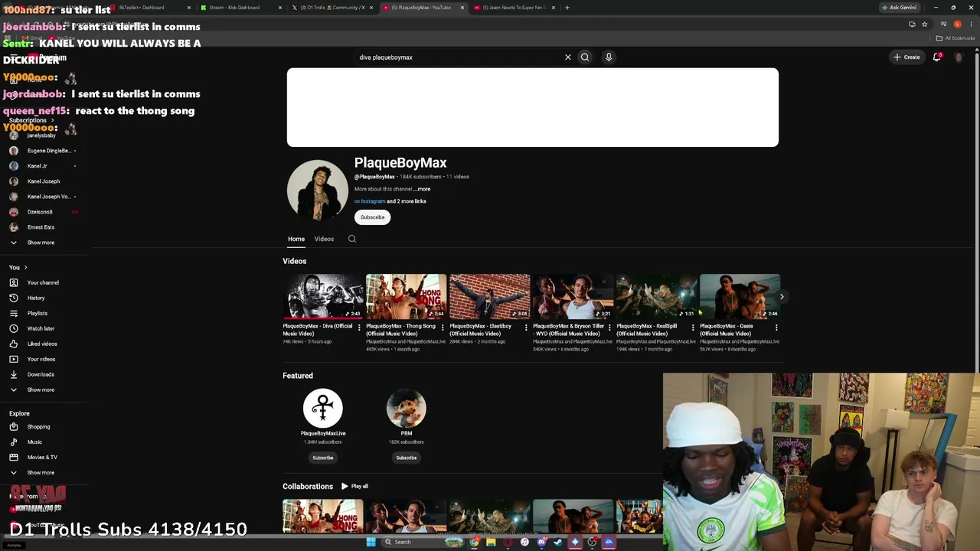
Task: Open Chrome from the taskbar
Action: [475, 542]
